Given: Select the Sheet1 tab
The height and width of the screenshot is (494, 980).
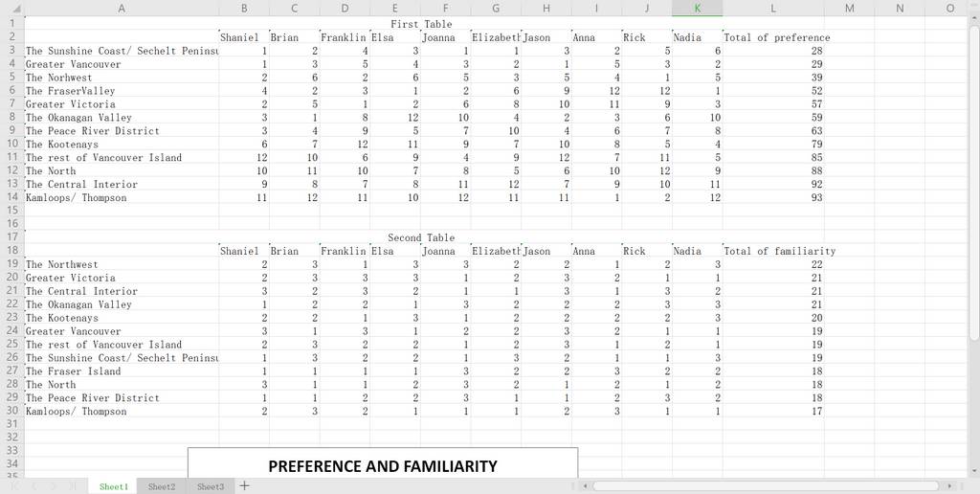Looking at the screenshot, I should tap(114, 486).
